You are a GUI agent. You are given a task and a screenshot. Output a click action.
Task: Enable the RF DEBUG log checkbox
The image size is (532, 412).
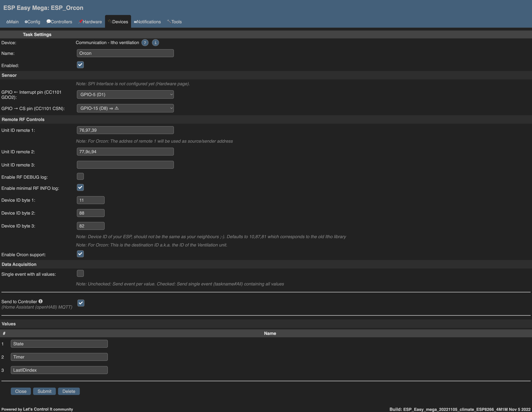(80, 176)
